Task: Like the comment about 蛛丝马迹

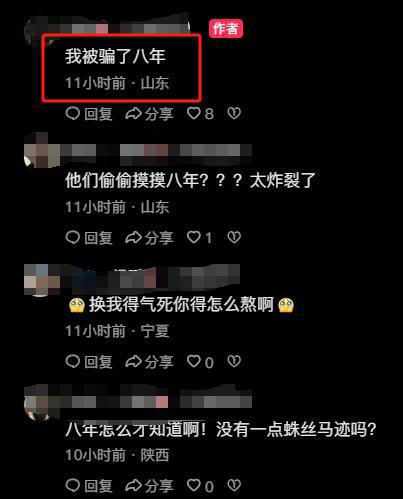Action: coord(200,486)
